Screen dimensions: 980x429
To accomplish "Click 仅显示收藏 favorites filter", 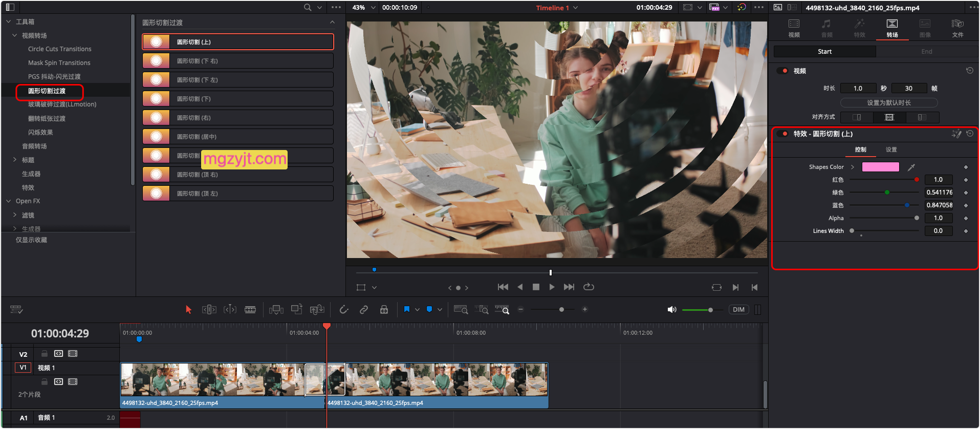I will [x=31, y=240].
